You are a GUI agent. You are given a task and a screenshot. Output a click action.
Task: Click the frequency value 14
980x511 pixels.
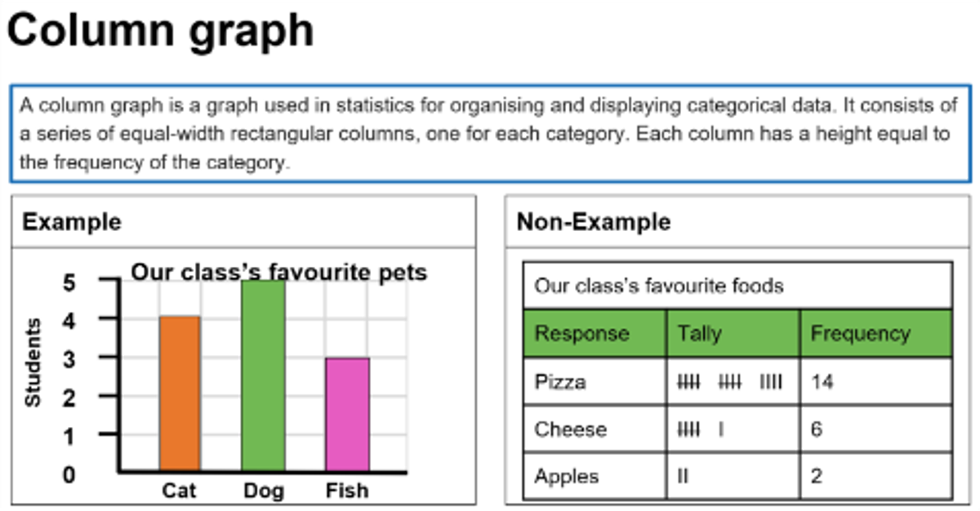pyautogui.click(x=822, y=381)
